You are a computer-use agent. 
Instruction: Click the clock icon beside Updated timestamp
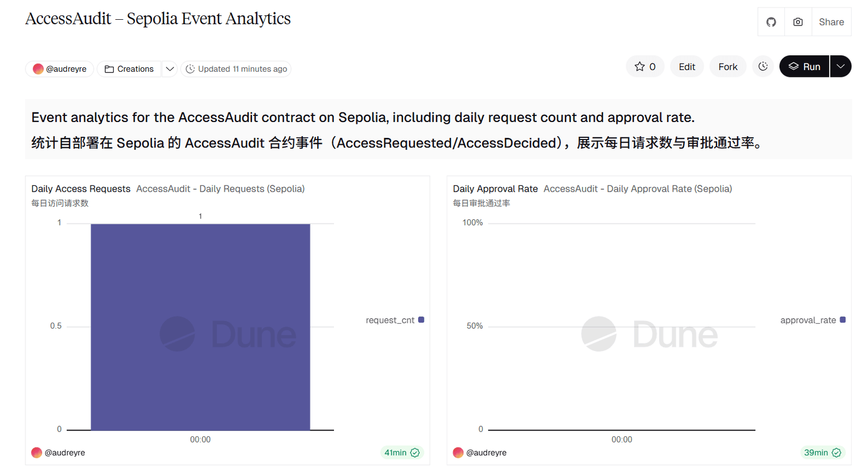[x=189, y=68]
